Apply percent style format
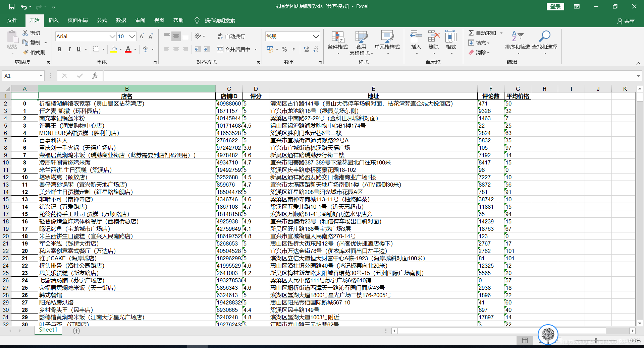The width and height of the screenshot is (644, 348). 284,49
